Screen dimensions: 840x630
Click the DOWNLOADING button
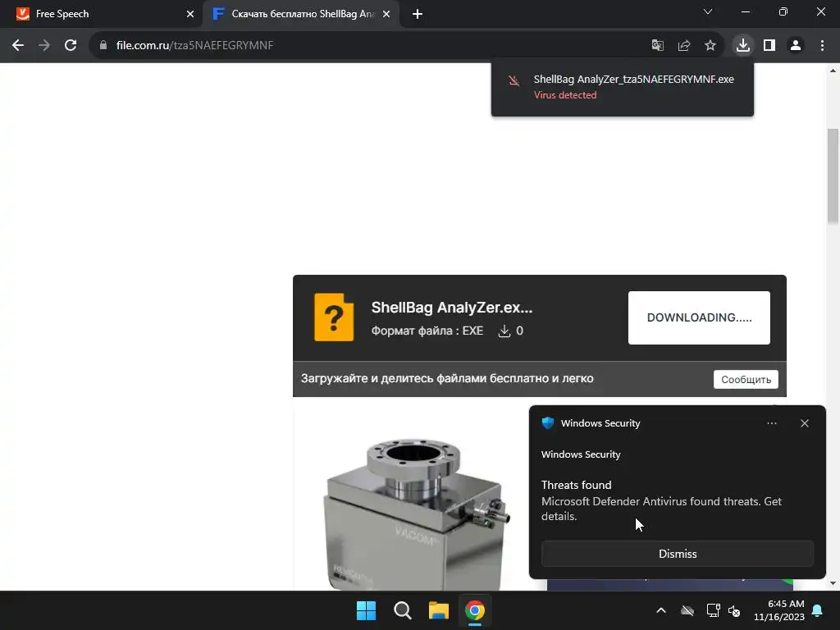[x=699, y=317]
